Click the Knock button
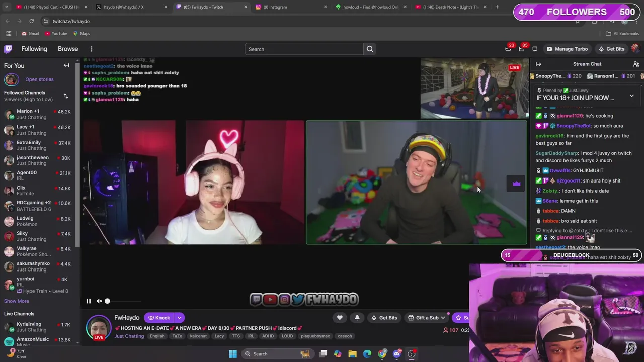Image resolution: width=644 pixels, height=362 pixels. coord(159,318)
